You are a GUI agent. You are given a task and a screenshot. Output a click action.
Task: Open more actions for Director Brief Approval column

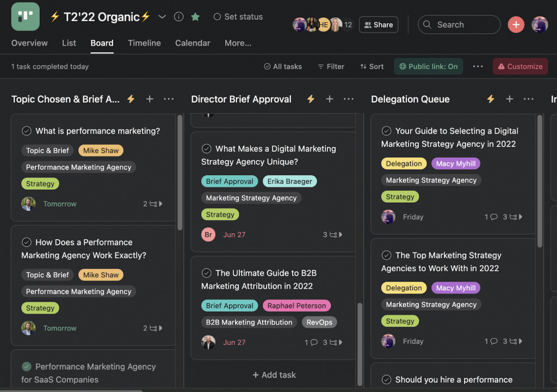click(x=349, y=99)
